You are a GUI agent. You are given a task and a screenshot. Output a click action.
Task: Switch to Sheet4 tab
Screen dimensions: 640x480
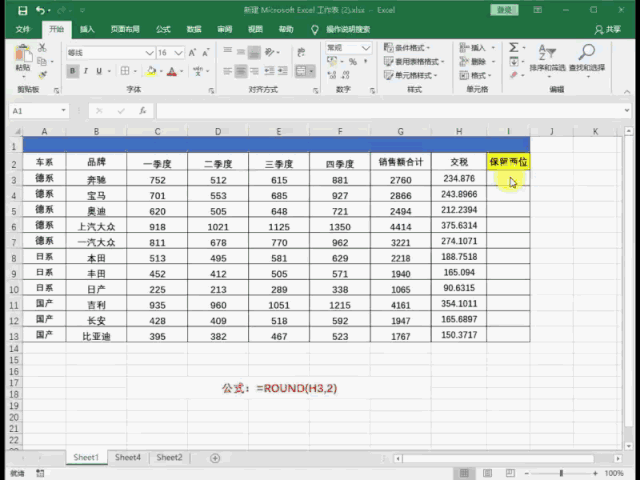point(128,458)
